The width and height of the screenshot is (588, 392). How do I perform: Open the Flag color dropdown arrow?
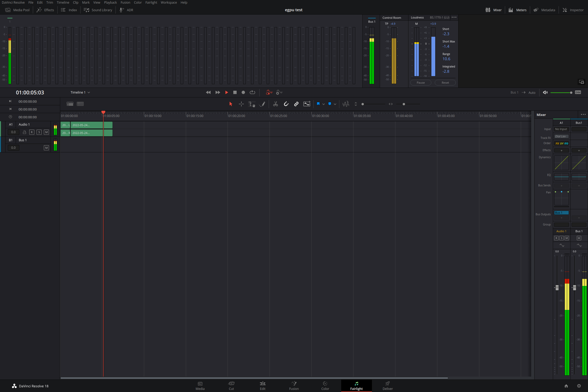click(x=323, y=104)
